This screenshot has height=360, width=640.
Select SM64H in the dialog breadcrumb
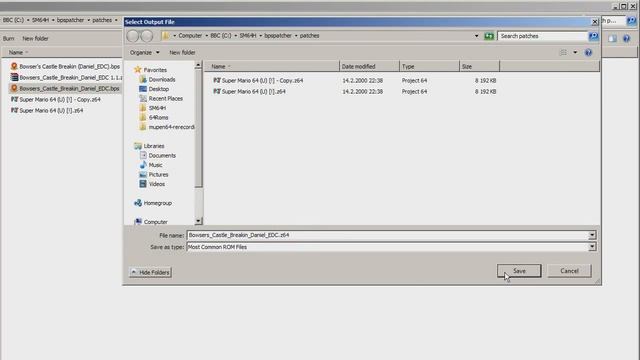click(x=248, y=36)
